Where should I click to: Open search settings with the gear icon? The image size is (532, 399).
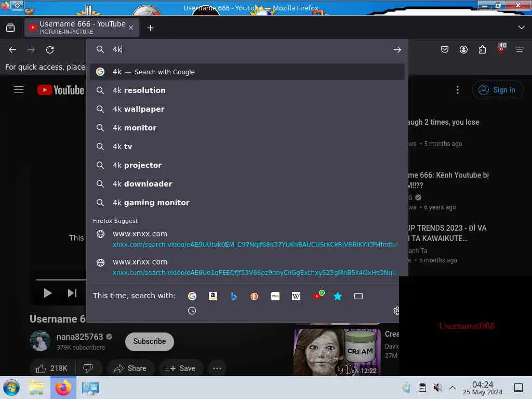[395, 311]
